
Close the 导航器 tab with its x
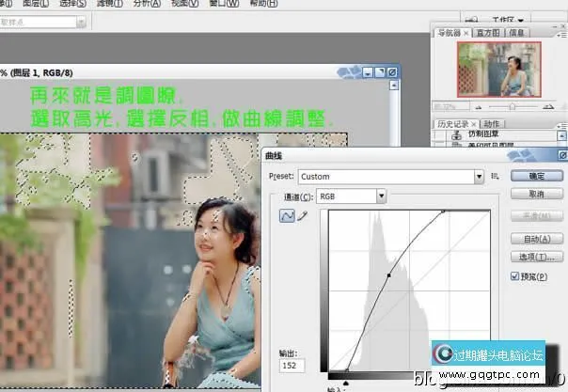(465, 33)
